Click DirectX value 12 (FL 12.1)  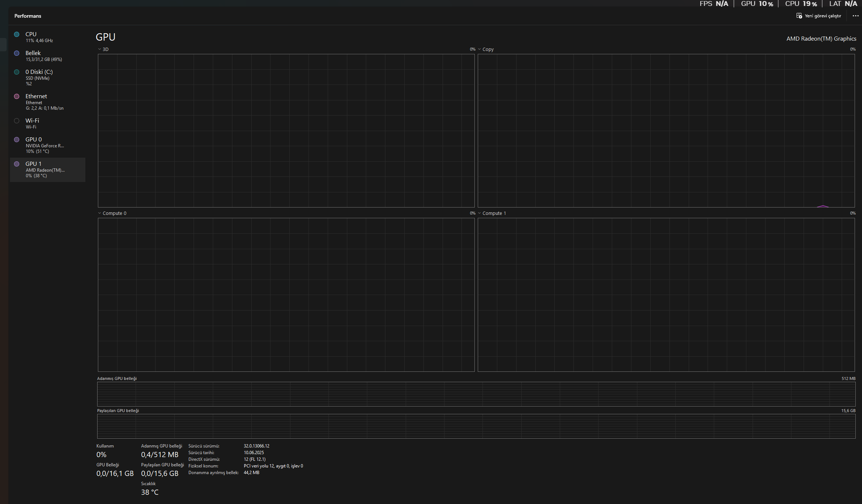(255, 459)
